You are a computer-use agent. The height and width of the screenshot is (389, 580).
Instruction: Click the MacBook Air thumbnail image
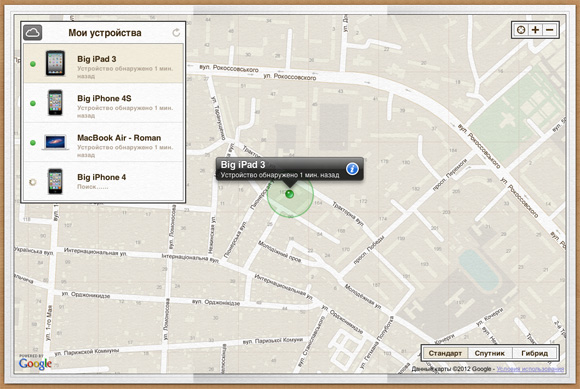click(55, 142)
